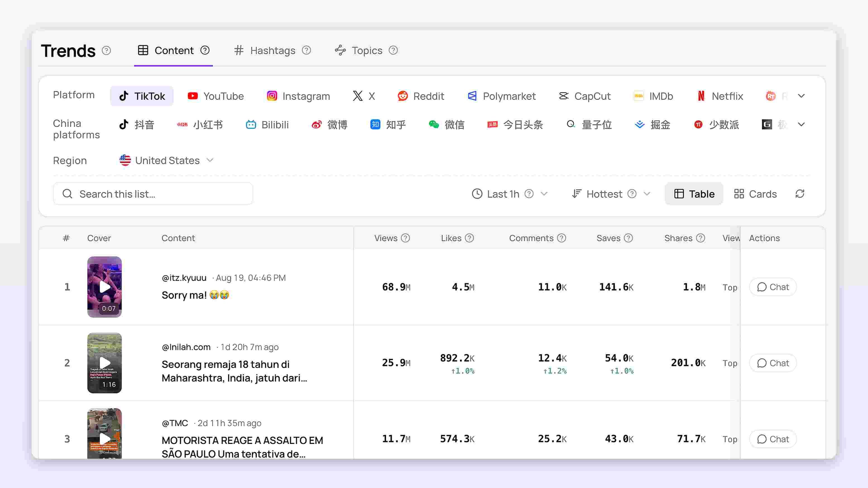
Task: Select the Reddit platform filter
Action: (421, 96)
